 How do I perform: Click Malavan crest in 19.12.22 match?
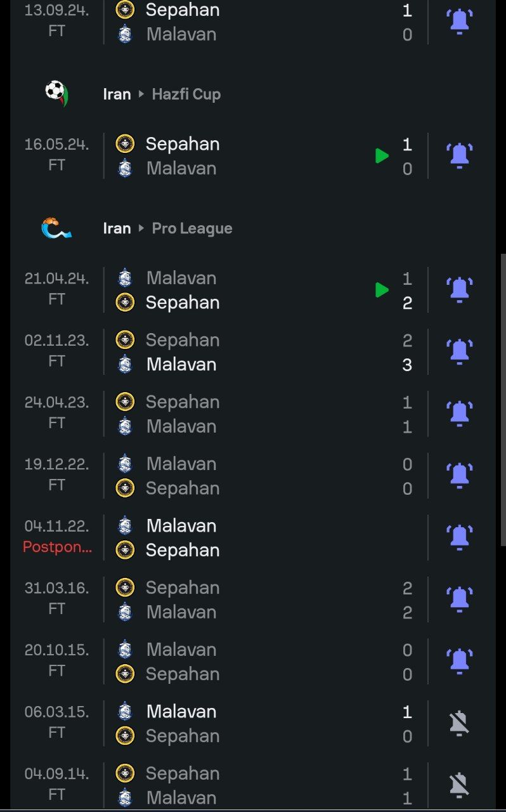[x=125, y=464]
